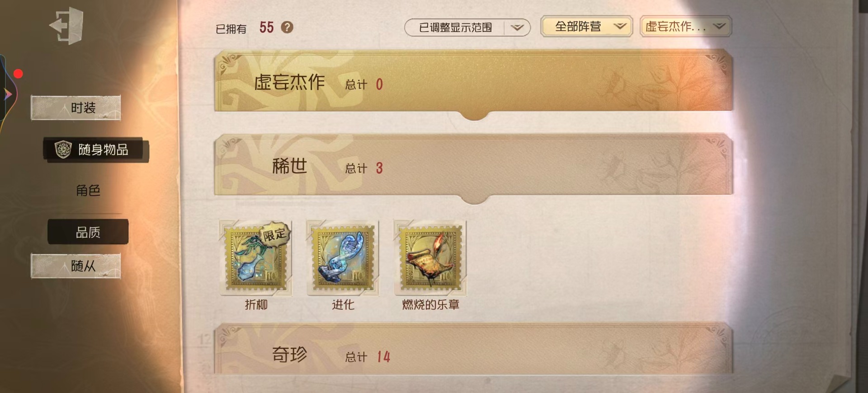Open the 已调整显示范围 dropdown
Viewport: 868px width, 393px height.
point(467,28)
